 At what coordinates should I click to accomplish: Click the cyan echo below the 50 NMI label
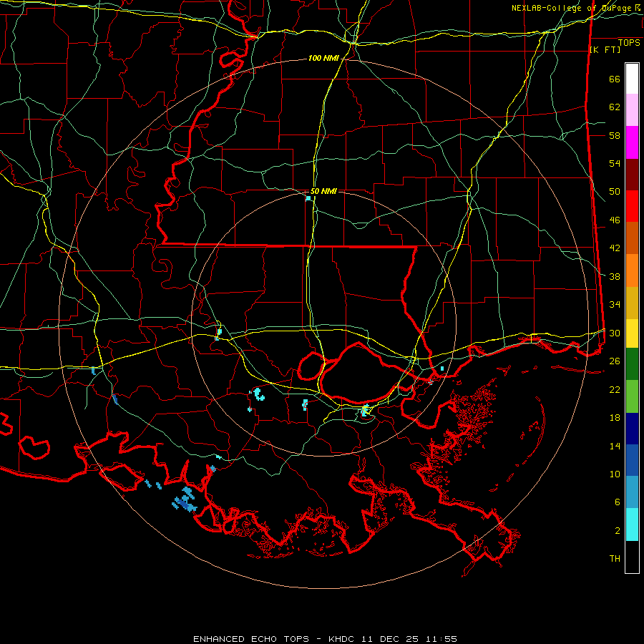pos(308,198)
